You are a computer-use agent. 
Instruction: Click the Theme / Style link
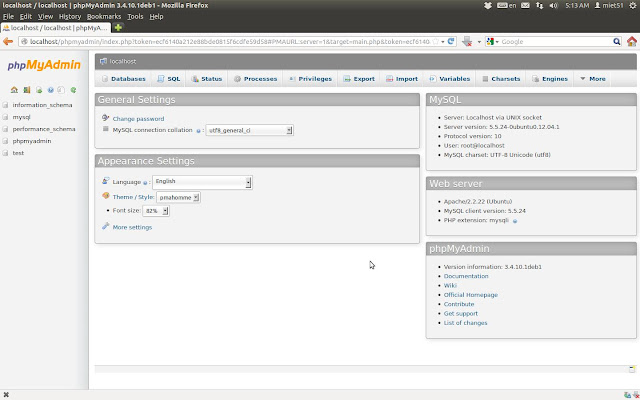[133, 197]
